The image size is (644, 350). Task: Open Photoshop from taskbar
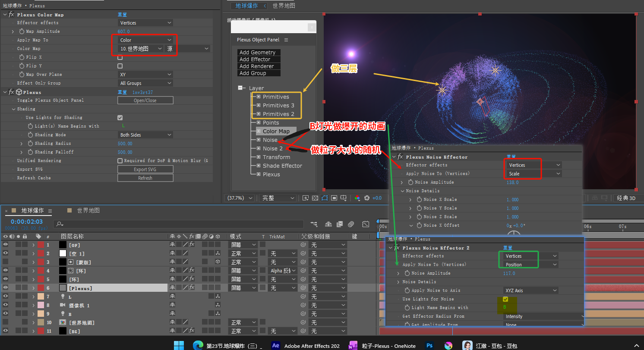429,345
